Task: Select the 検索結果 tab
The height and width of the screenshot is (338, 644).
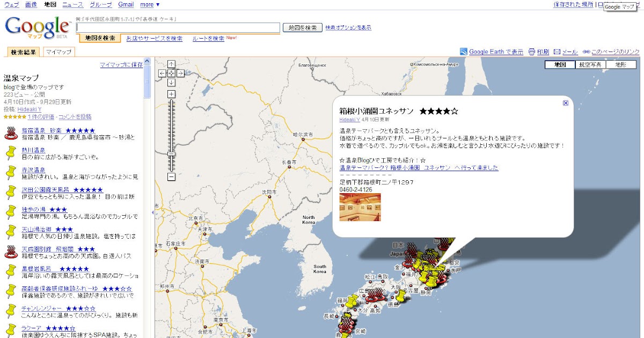Action: tap(24, 52)
